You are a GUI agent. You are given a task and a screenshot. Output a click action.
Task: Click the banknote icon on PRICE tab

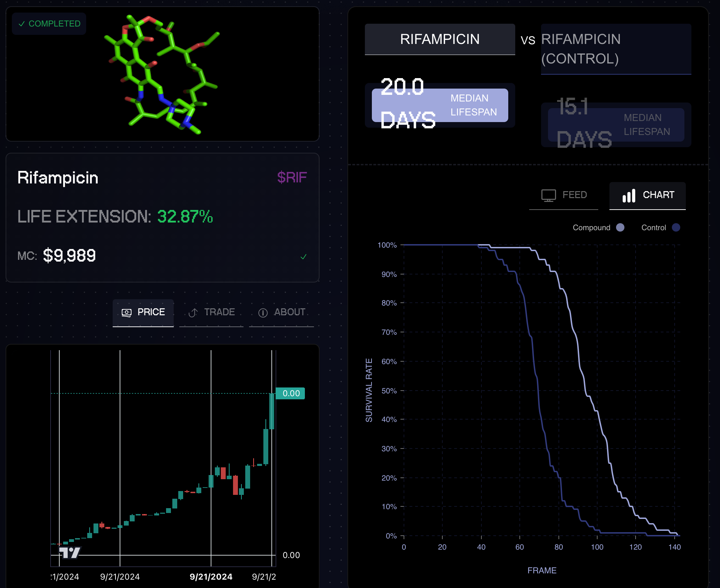(126, 312)
